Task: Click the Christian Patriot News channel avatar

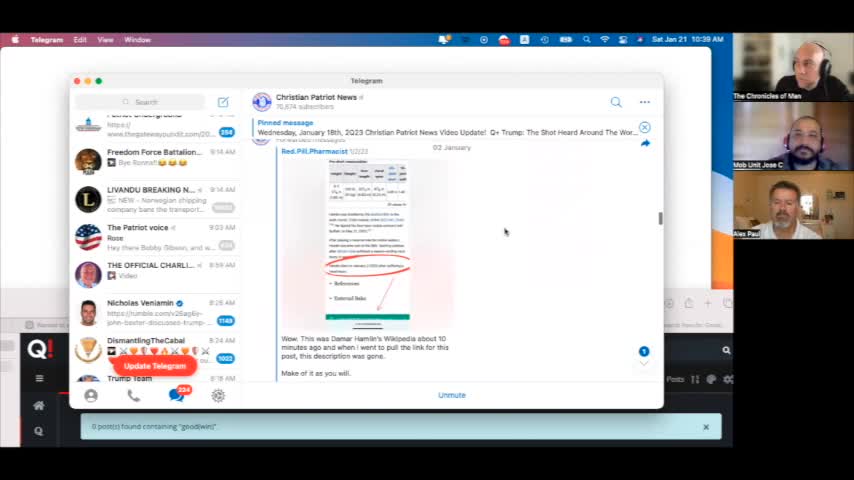Action: coord(262,101)
